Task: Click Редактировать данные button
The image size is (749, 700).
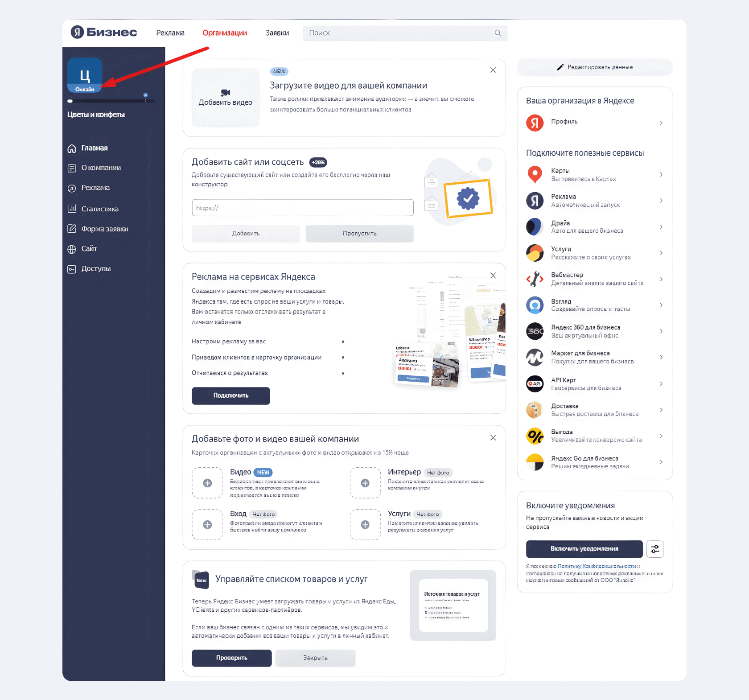Action: click(595, 67)
